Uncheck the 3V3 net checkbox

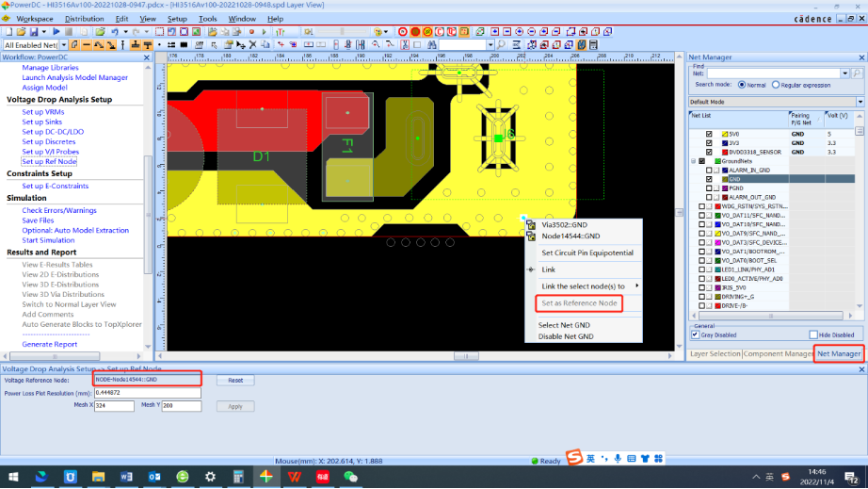pos(709,143)
